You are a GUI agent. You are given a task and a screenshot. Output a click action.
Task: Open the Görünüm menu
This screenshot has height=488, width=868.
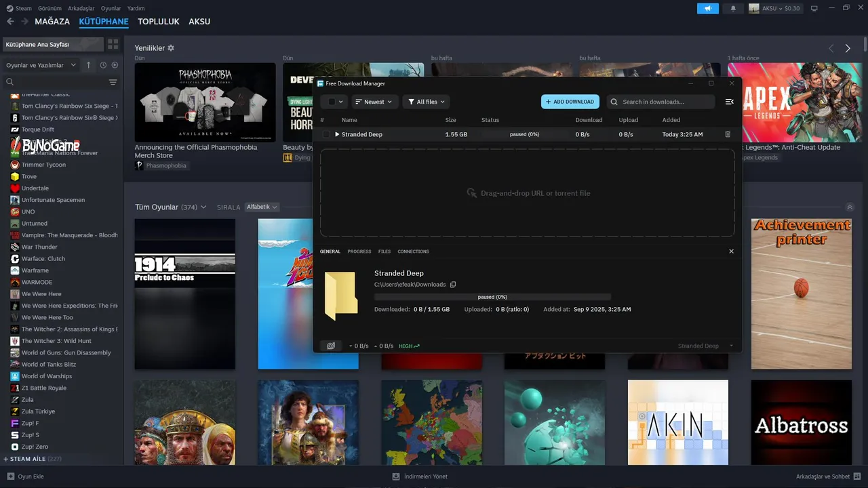50,8
